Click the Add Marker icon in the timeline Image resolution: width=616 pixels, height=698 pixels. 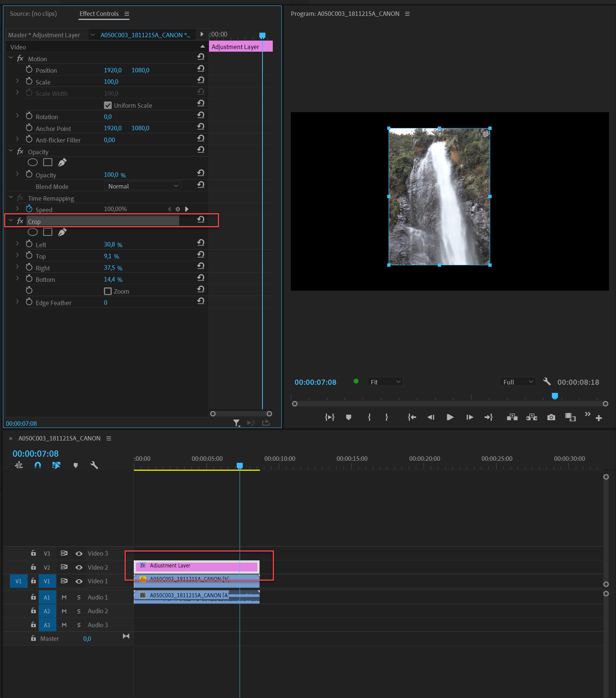76,465
